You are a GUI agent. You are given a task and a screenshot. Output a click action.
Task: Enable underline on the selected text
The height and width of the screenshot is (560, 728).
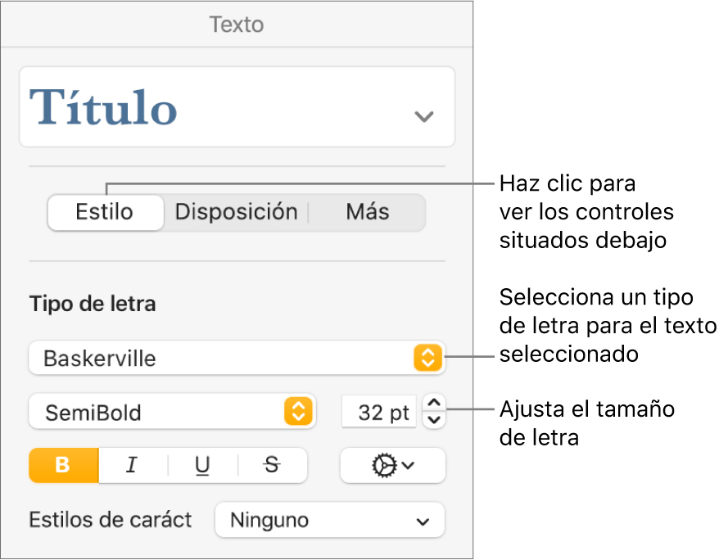pyautogui.click(x=201, y=465)
